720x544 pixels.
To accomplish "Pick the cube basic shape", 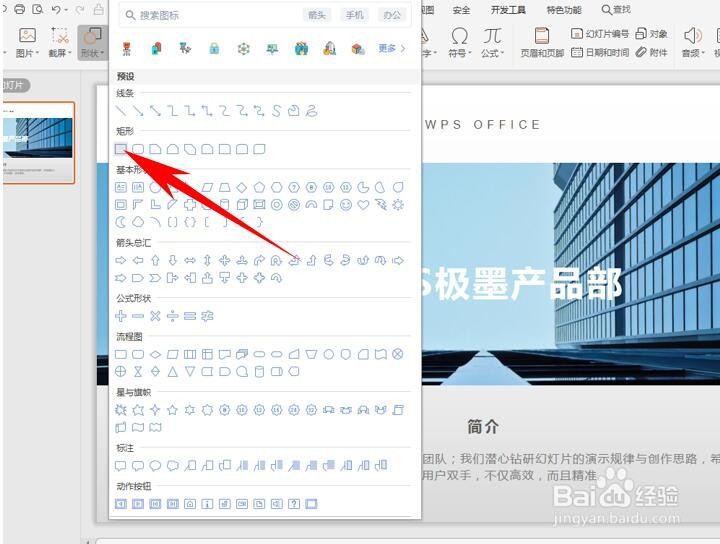I will 242,205.
